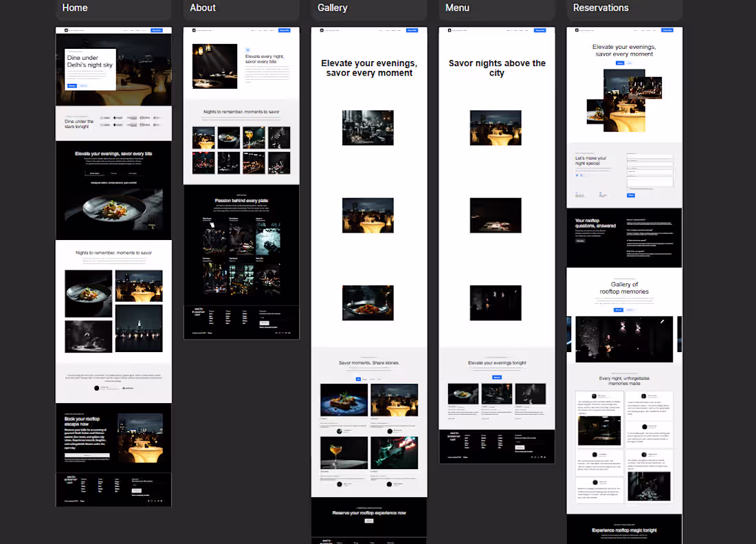Click Reservations page 'Elevate your evenings, savor every moment' heading
756x544 pixels.
point(624,51)
